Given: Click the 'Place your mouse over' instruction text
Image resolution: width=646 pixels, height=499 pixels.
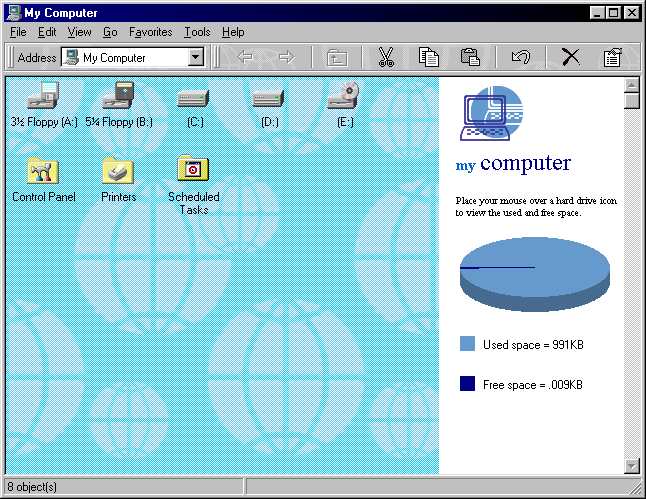Looking at the screenshot, I should (536, 206).
